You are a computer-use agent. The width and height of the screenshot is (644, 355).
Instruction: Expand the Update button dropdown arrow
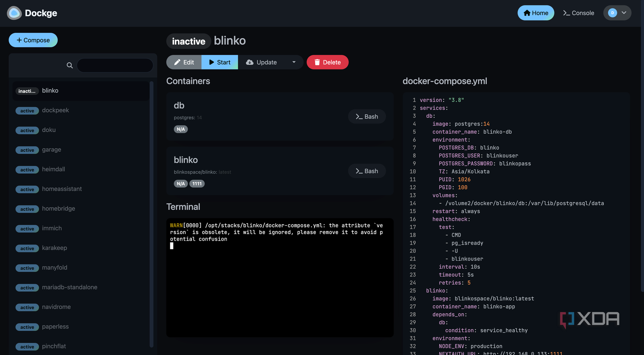(x=294, y=62)
